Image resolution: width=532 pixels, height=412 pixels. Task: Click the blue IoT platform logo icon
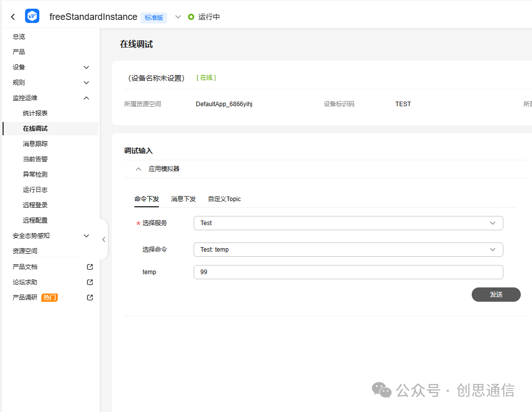point(32,16)
